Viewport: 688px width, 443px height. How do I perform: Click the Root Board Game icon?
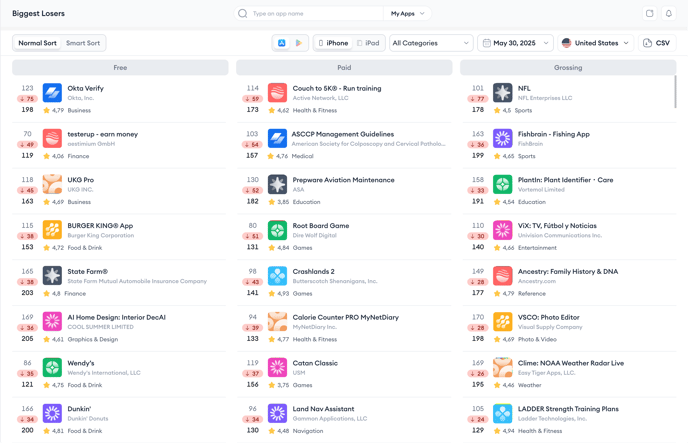pos(277,230)
